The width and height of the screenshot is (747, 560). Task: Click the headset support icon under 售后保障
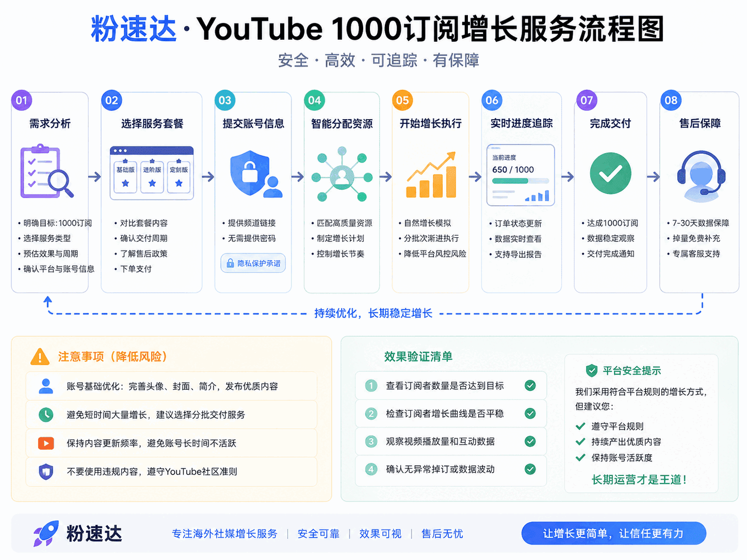[701, 176]
